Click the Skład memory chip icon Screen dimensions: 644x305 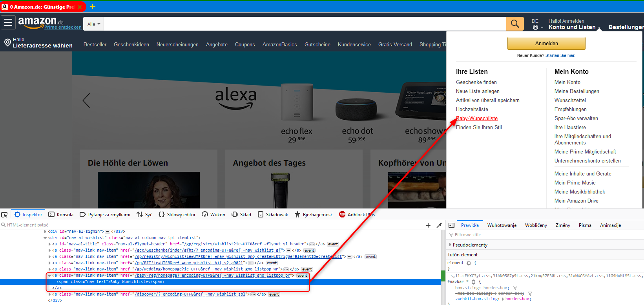(x=235, y=214)
